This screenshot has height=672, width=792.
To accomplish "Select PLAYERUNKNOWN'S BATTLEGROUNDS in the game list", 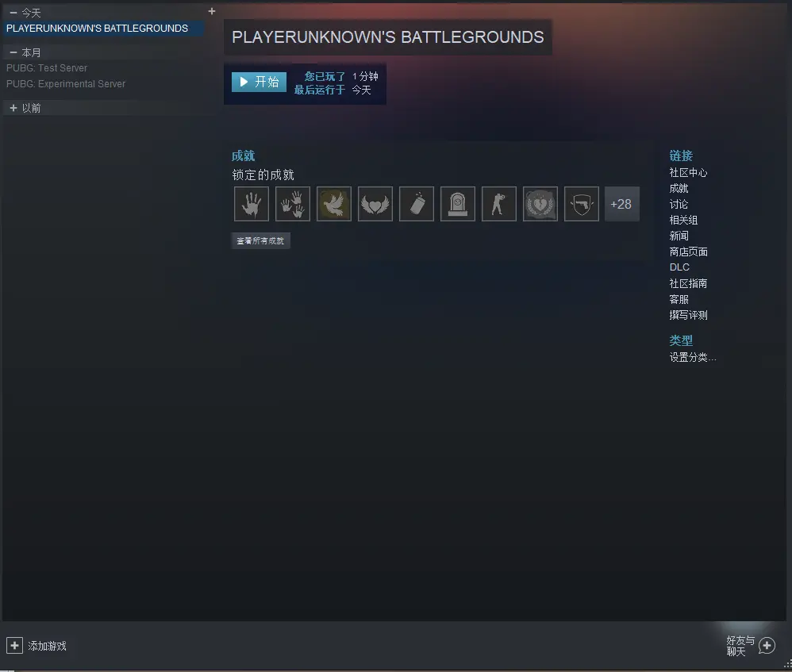I will tap(103, 29).
